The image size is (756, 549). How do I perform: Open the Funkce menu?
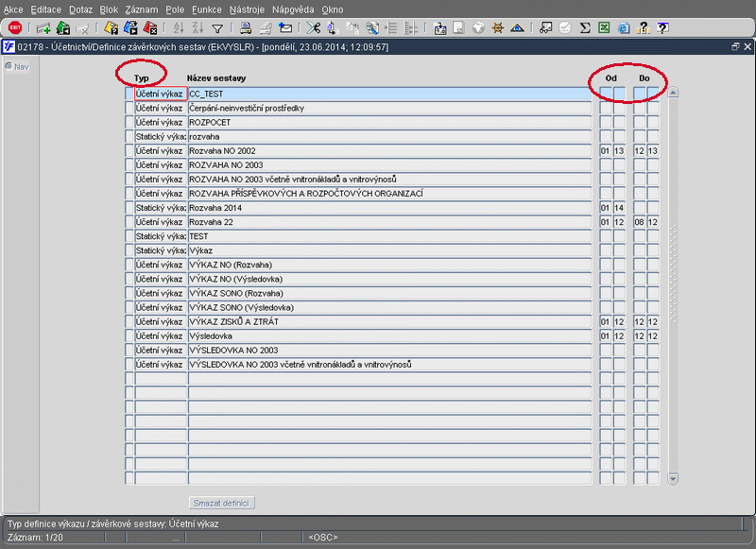(x=207, y=9)
